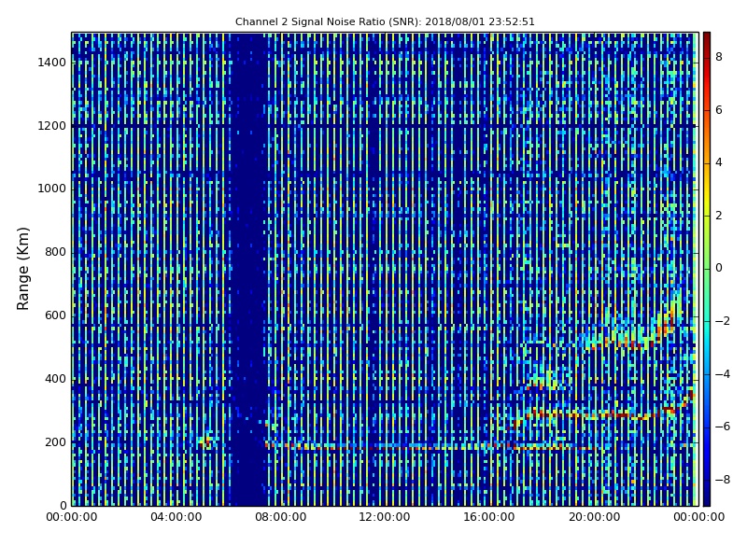The height and width of the screenshot is (560, 747).
Task: Click the colorbar label '−2'
Action: 723,321
